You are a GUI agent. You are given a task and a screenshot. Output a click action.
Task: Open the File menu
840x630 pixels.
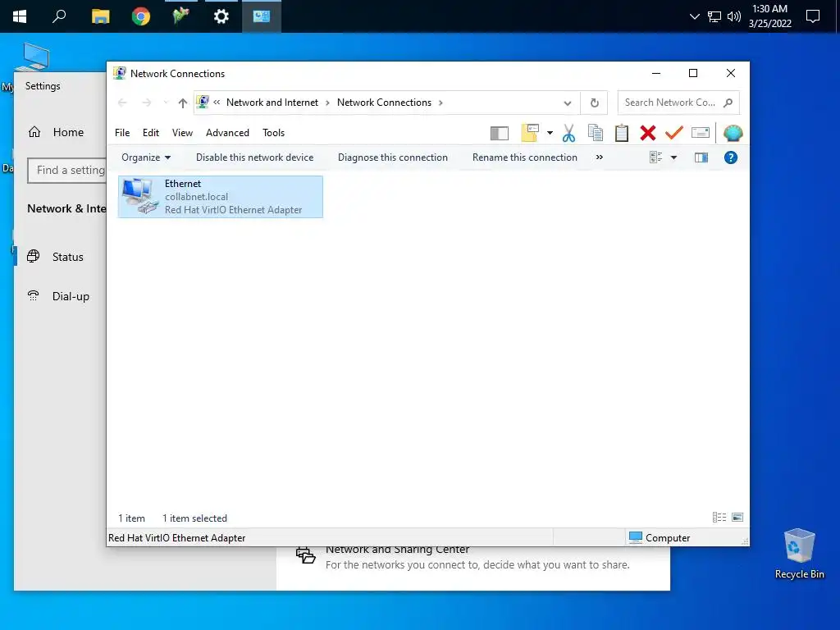[122, 133]
